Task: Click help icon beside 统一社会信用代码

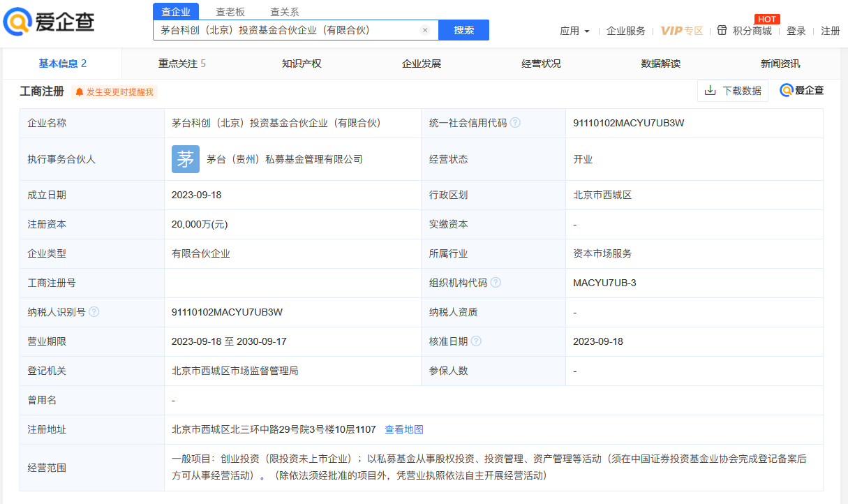Action: pyautogui.click(x=515, y=123)
